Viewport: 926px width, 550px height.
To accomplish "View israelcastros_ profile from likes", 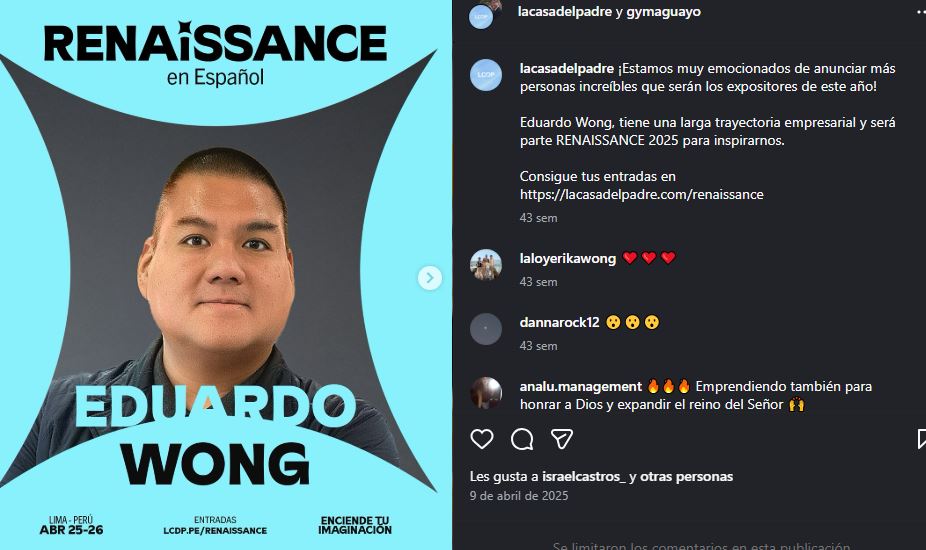I will 583,477.
